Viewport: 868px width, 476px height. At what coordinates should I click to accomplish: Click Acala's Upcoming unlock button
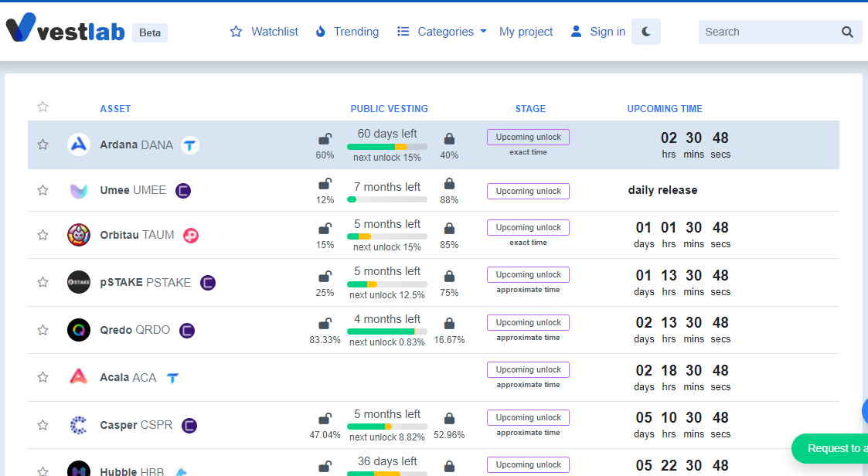528,369
